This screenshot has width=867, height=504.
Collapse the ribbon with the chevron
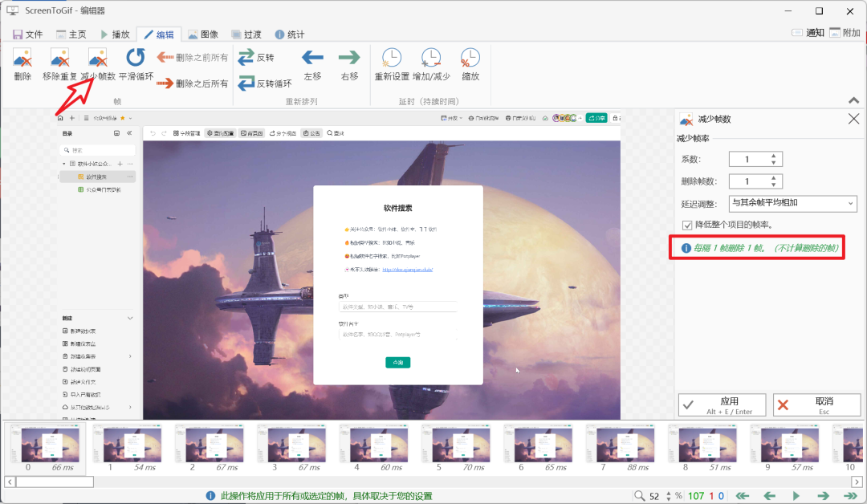point(853,100)
